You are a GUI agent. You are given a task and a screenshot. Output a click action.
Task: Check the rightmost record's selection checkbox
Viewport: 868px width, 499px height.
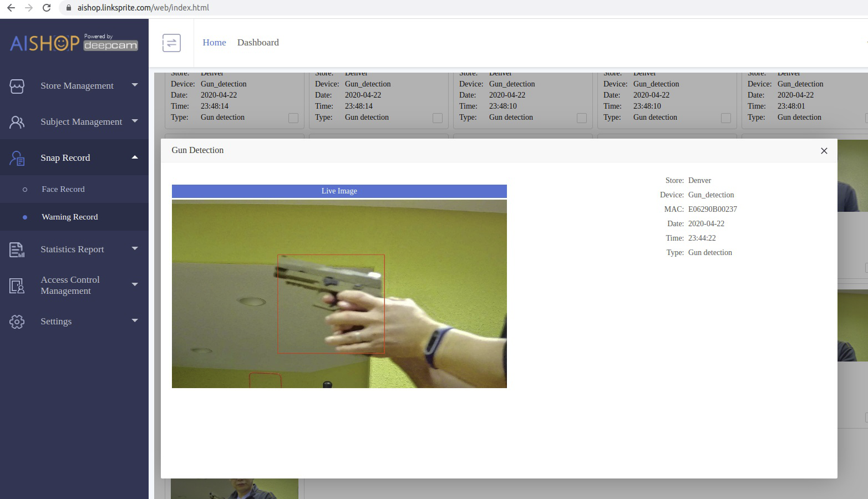point(866,118)
